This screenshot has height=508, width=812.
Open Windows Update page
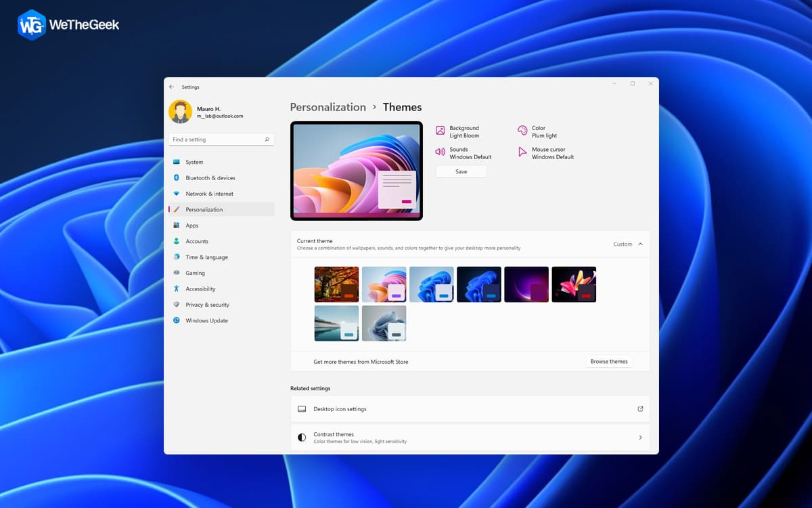coord(221,320)
